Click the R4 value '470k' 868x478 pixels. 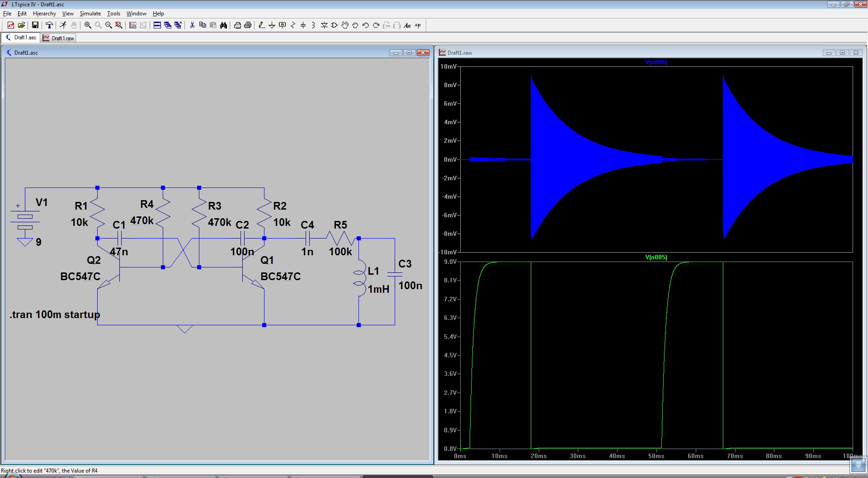pos(142,220)
